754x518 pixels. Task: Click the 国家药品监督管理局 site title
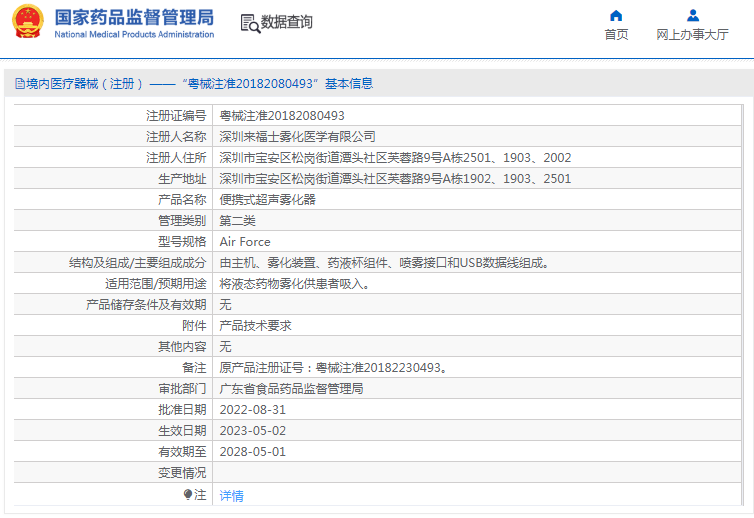coord(133,17)
